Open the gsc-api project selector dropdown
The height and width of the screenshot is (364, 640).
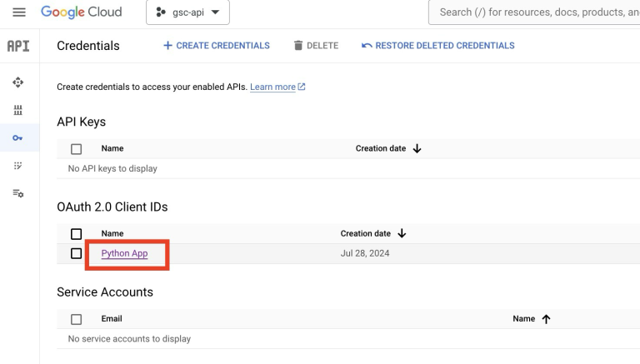click(187, 12)
